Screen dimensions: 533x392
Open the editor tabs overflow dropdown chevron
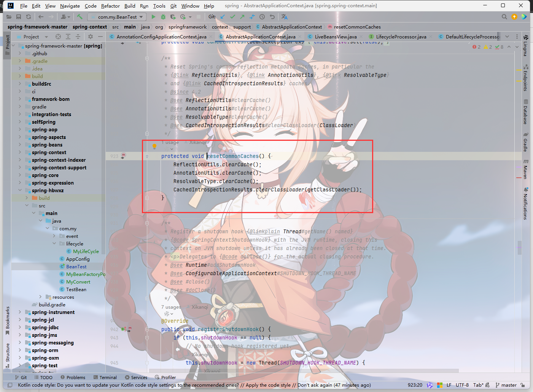tap(507, 37)
